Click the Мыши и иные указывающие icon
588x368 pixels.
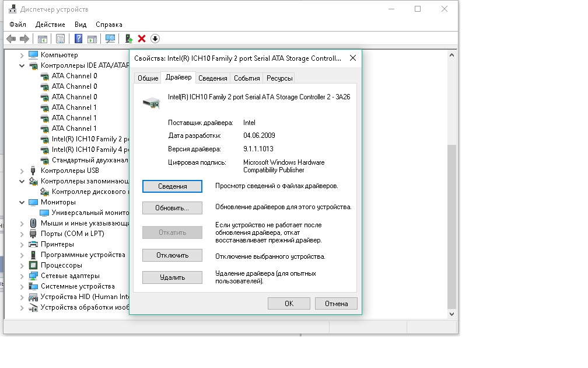point(33,223)
